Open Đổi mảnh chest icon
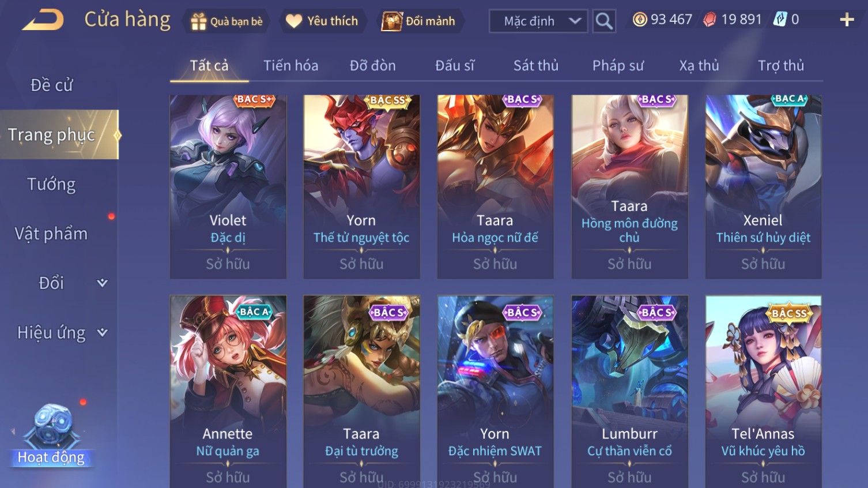Viewport: 868px width, 488px height. pos(392,21)
